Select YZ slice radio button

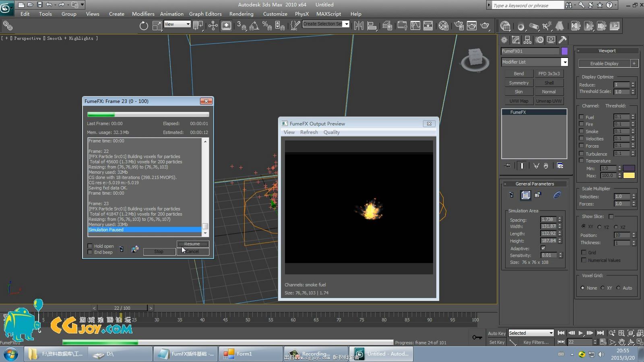click(600, 227)
